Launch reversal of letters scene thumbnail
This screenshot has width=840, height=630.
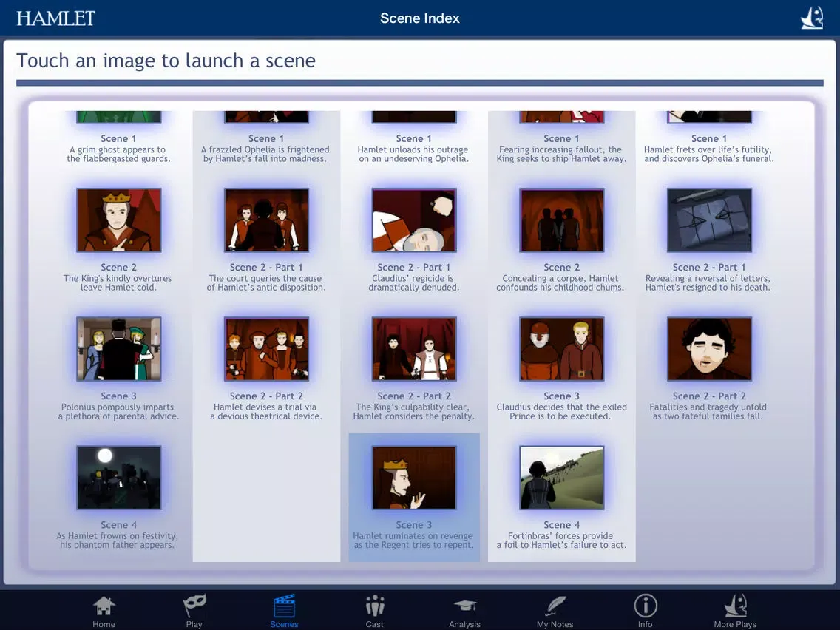(x=709, y=220)
